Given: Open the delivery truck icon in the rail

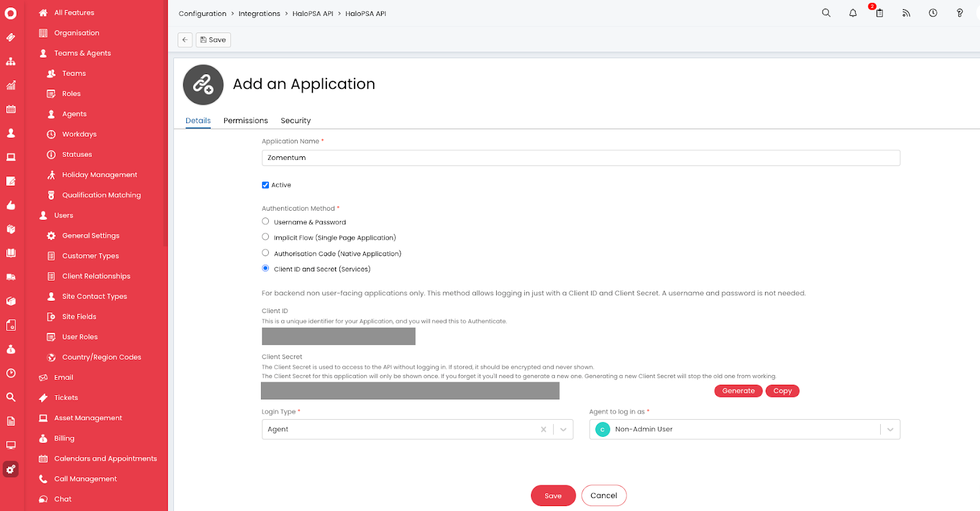Looking at the screenshot, I should click(x=10, y=277).
